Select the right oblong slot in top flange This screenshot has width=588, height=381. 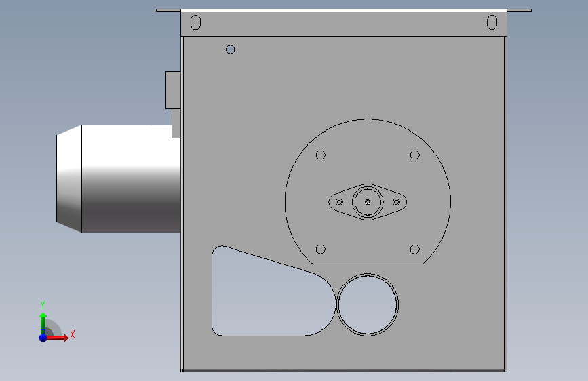point(492,22)
